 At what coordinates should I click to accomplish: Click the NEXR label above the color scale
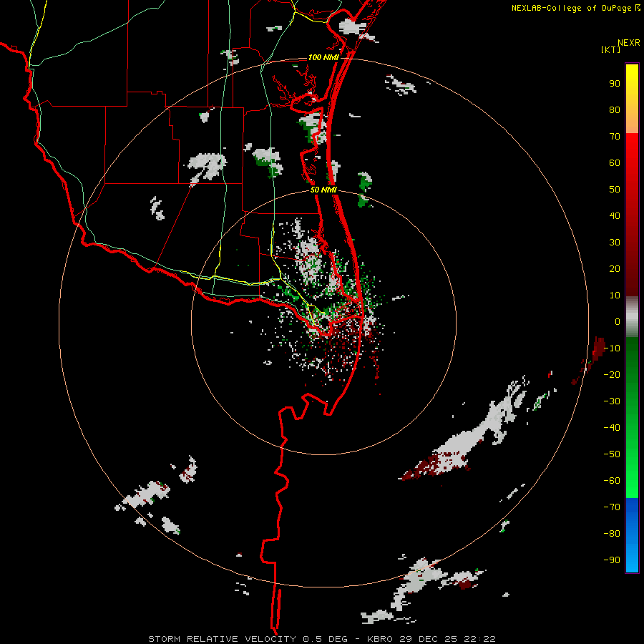[x=629, y=43]
